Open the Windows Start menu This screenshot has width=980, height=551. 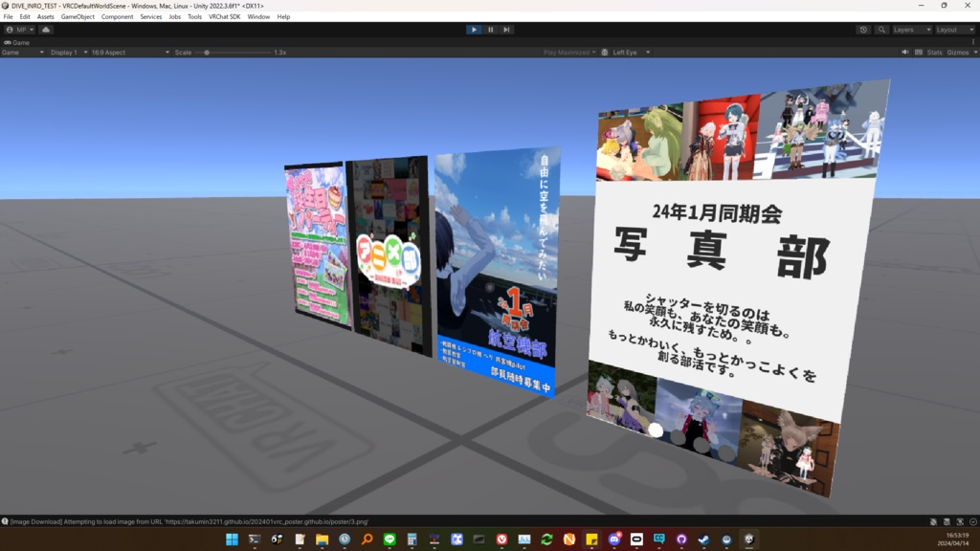click(232, 540)
